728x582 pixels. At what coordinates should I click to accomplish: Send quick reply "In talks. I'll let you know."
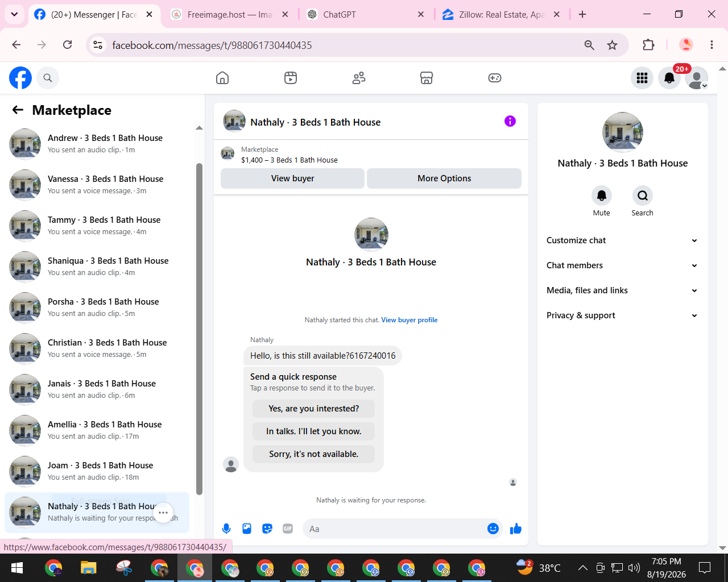tap(313, 431)
